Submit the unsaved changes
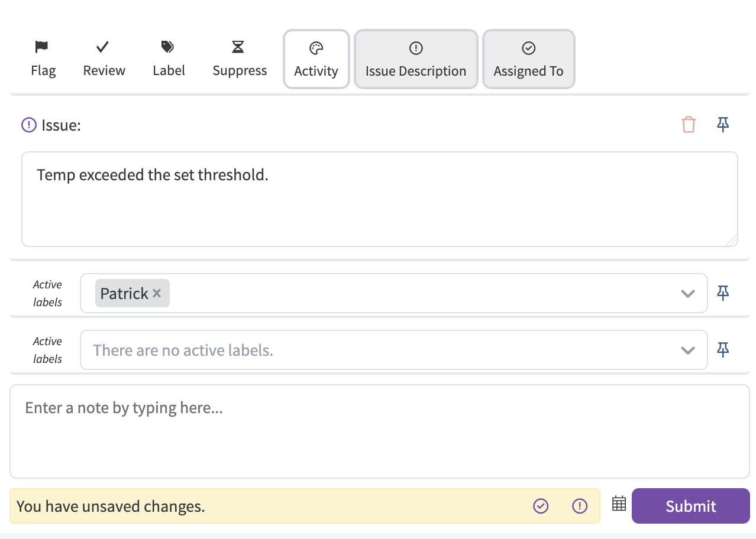 point(691,506)
